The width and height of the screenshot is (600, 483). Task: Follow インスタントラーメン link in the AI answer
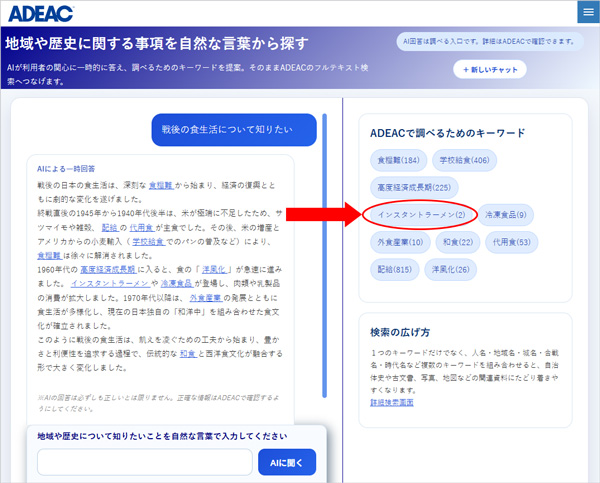click(x=110, y=284)
